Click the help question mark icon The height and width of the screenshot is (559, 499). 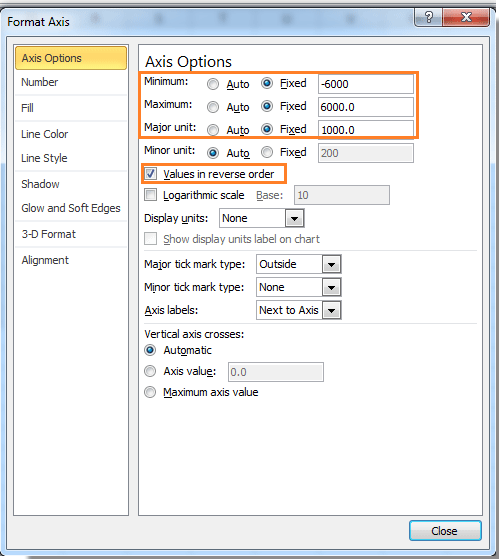tap(428, 17)
